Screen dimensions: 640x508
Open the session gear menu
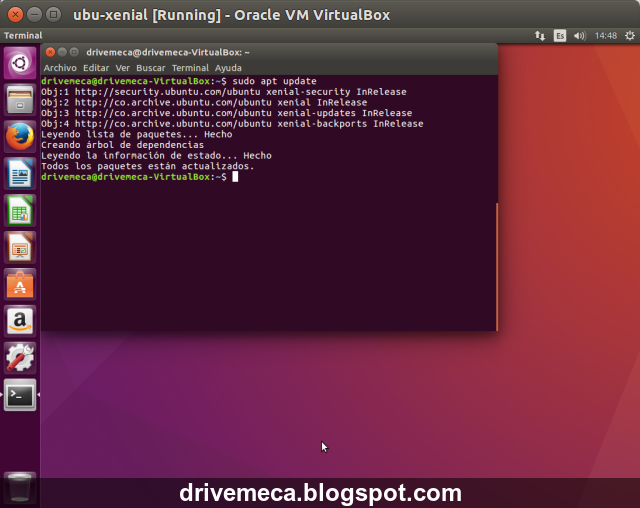pyautogui.click(x=630, y=35)
